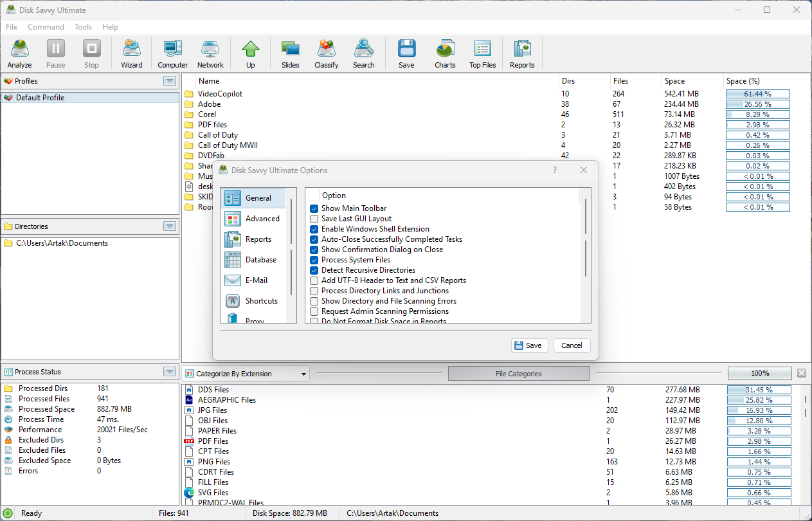This screenshot has height=521, width=812.
Task: Open the Charts toolbar icon
Action: (x=444, y=53)
